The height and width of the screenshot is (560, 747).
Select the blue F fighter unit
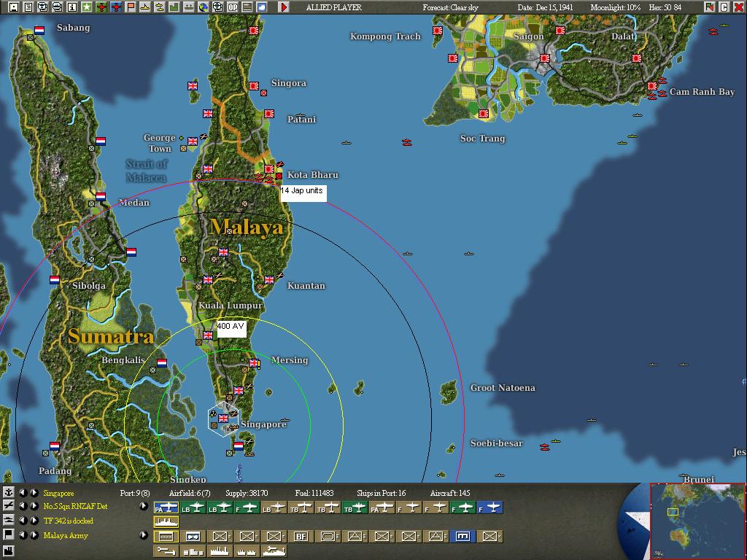tap(490, 508)
